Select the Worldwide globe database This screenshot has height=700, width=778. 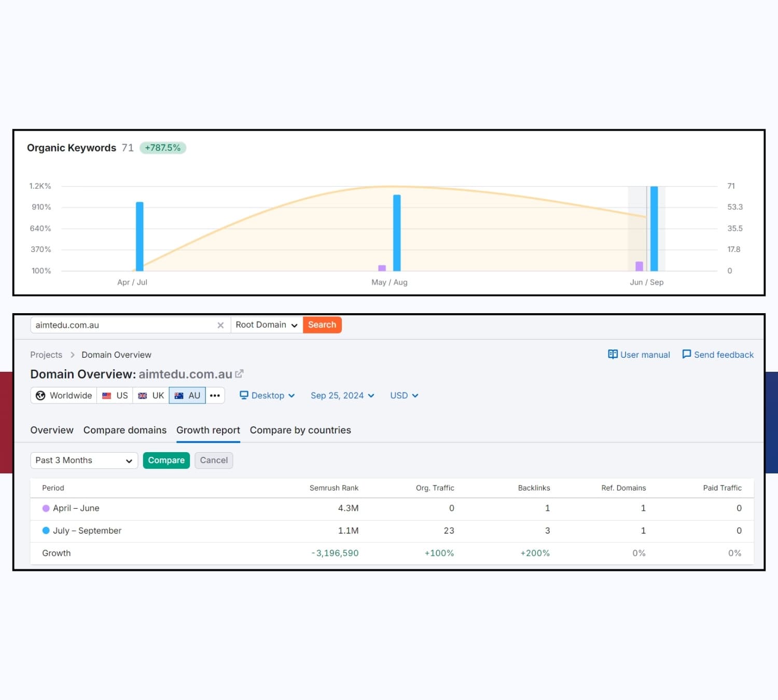point(64,396)
